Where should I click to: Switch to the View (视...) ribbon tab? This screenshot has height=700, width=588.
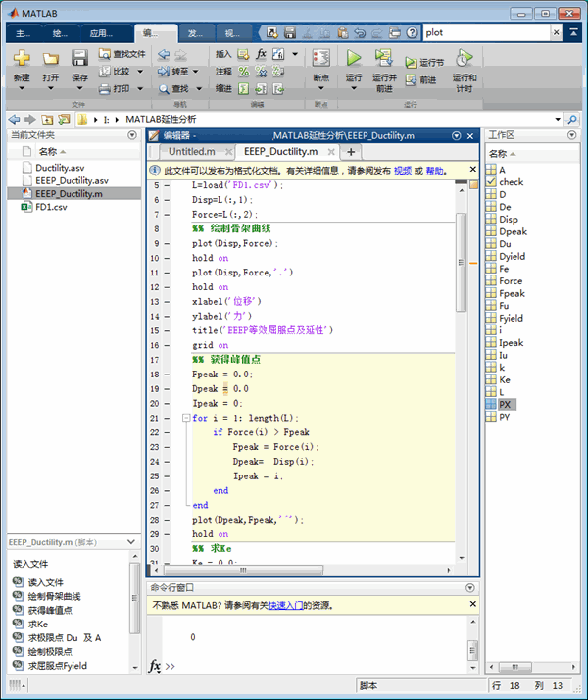[x=232, y=33]
